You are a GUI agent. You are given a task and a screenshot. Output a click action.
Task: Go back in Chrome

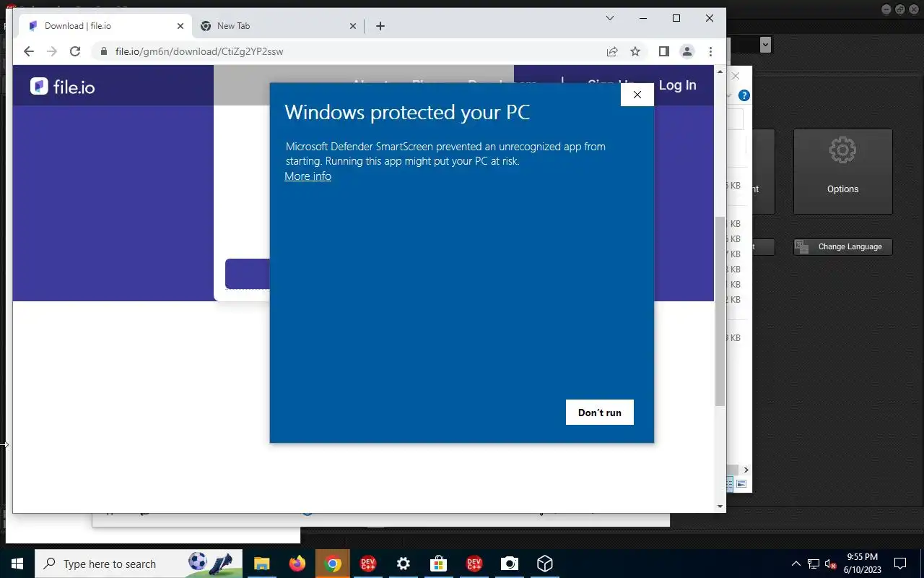pyautogui.click(x=29, y=51)
